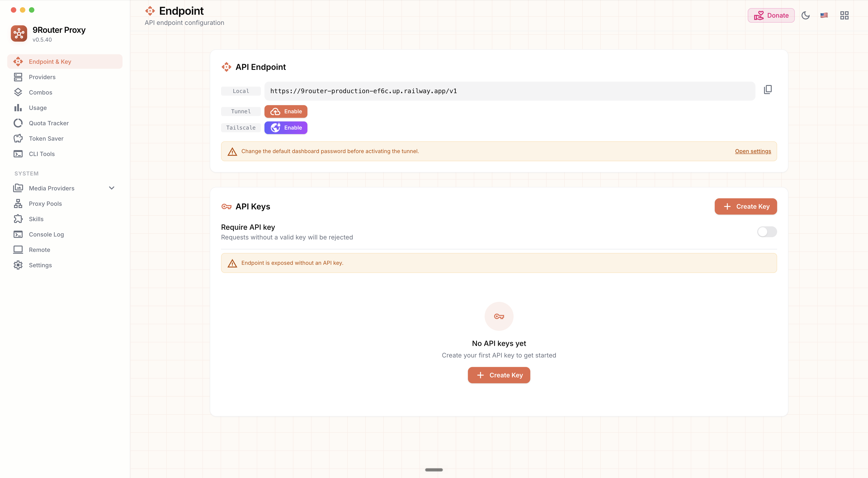868x478 pixels.
Task: Click the version text v0.5.40
Action: (42, 40)
